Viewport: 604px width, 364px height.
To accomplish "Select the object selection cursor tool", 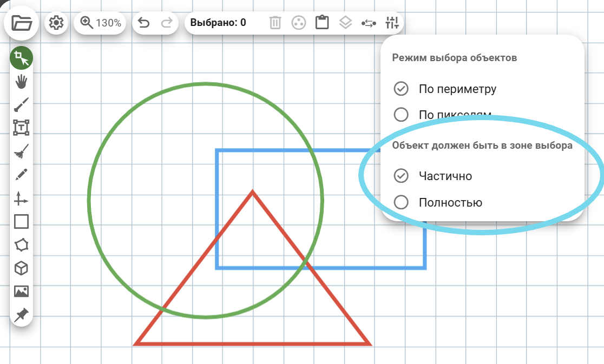I will tap(22, 58).
